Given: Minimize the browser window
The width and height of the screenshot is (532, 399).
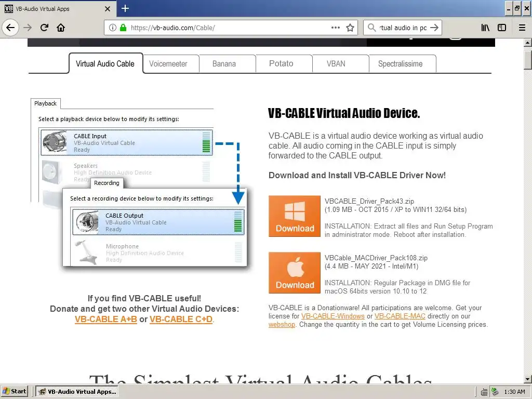Looking at the screenshot, I should [508, 8].
